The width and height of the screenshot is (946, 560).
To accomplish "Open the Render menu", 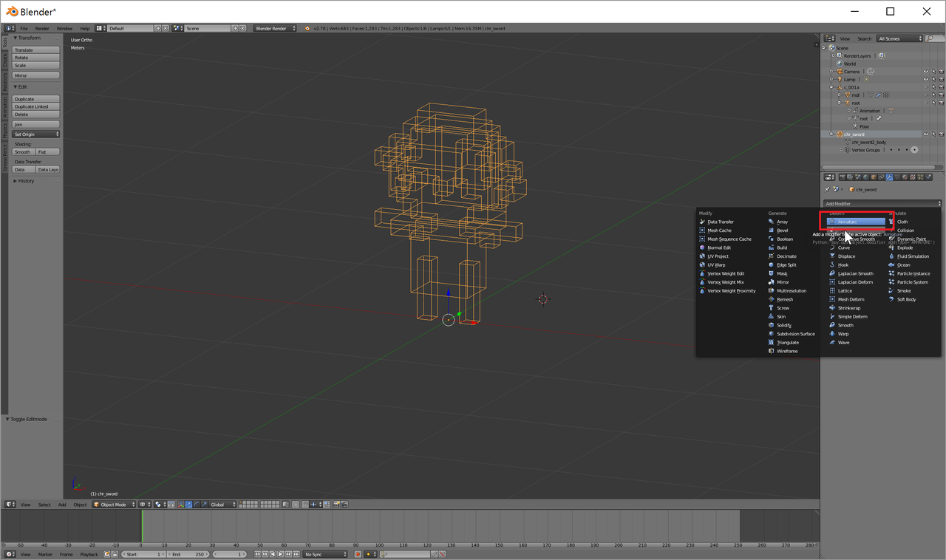I will point(42,28).
